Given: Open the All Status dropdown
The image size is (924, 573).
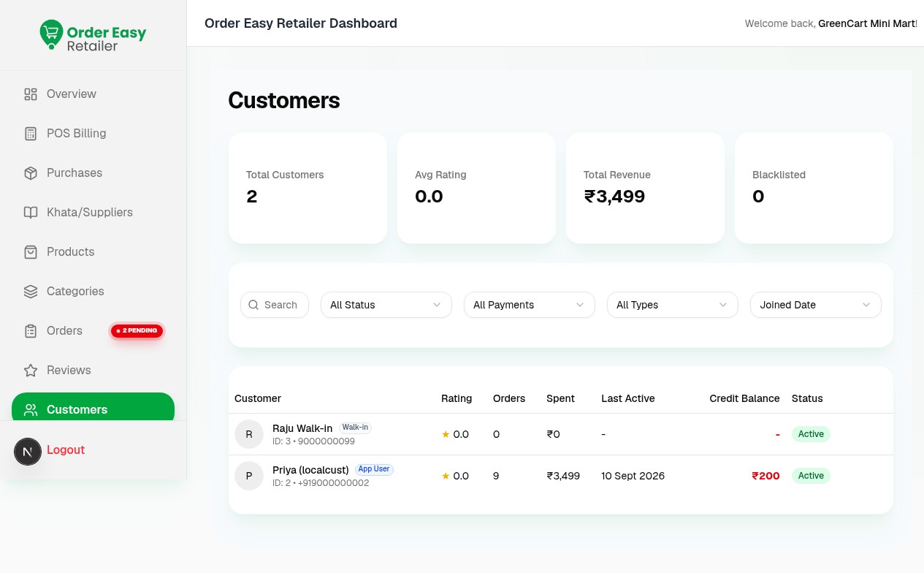Looking at the screenshot, I should tap(386, 305).
